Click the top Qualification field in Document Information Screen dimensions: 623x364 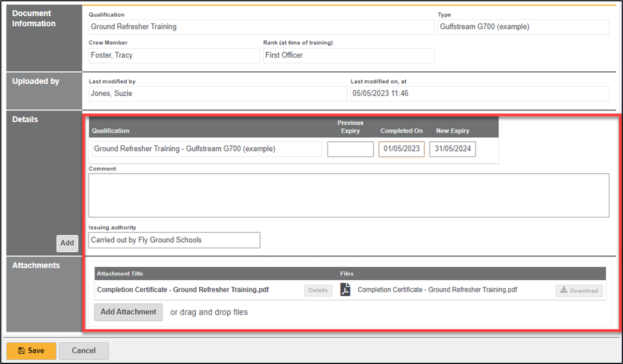(x=262, y=27)
